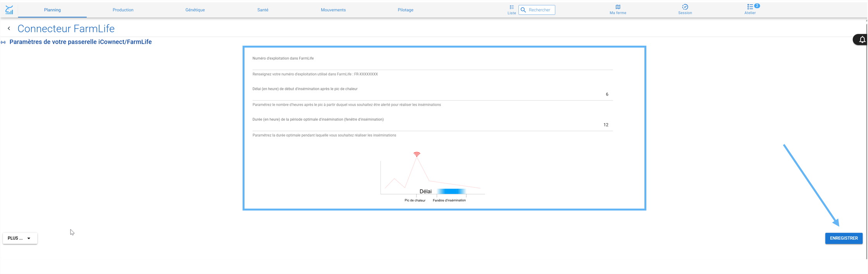Screen dimensions: 868x274
Task: Click the Atelier notification badge showing 2
Action: pos(757,6)
